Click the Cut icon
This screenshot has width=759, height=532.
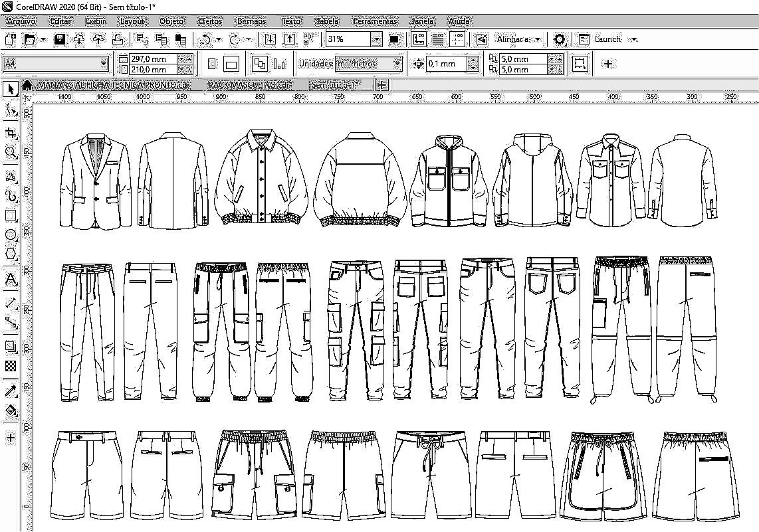[x=142, y=39]
